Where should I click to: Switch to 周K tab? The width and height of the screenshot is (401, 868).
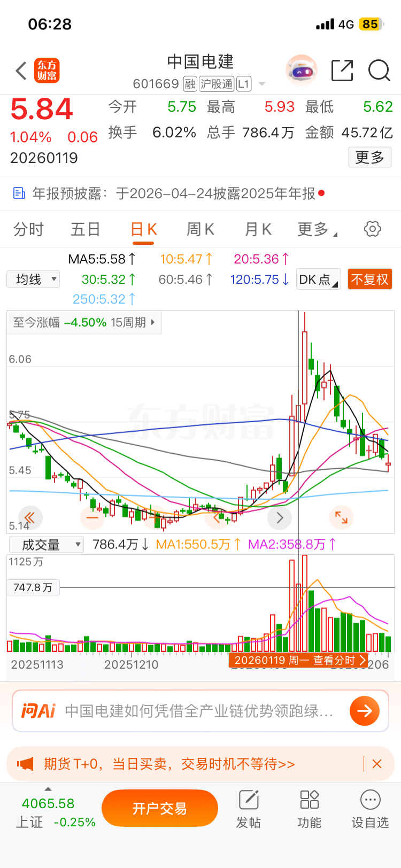point(200,229)
